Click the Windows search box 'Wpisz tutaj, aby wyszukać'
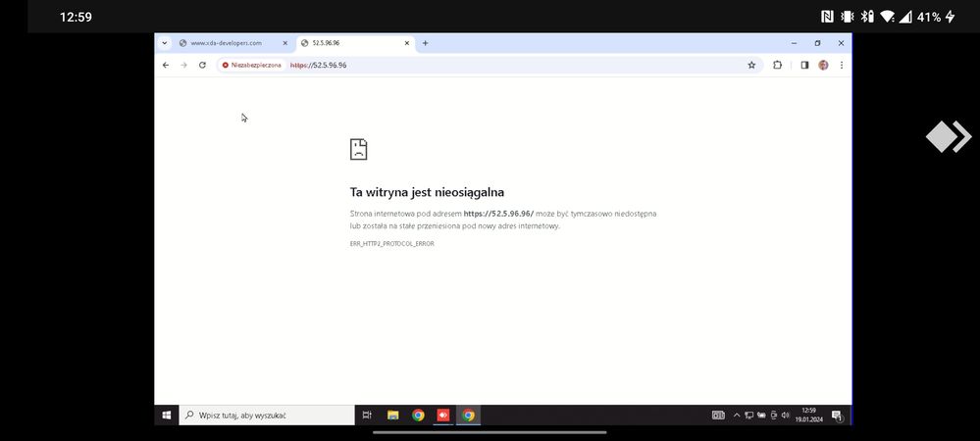The height and width of the screenshot is (441, 980). 267,416
